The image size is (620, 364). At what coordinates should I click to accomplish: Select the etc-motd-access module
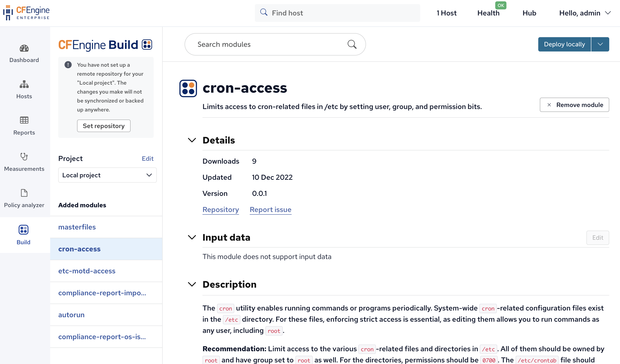pos(106,271)
